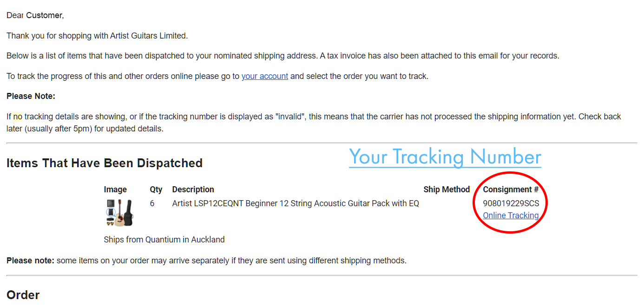This screenshot has width=644, height=307.
Task: Click the "Description" column header
Action: click(193, 189)
